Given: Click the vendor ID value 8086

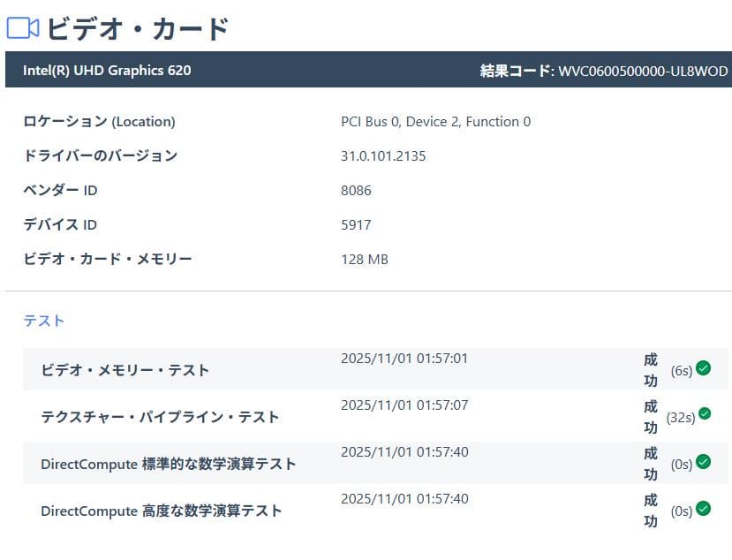Looking at the screenshot, I should click(x=358, y=190).
